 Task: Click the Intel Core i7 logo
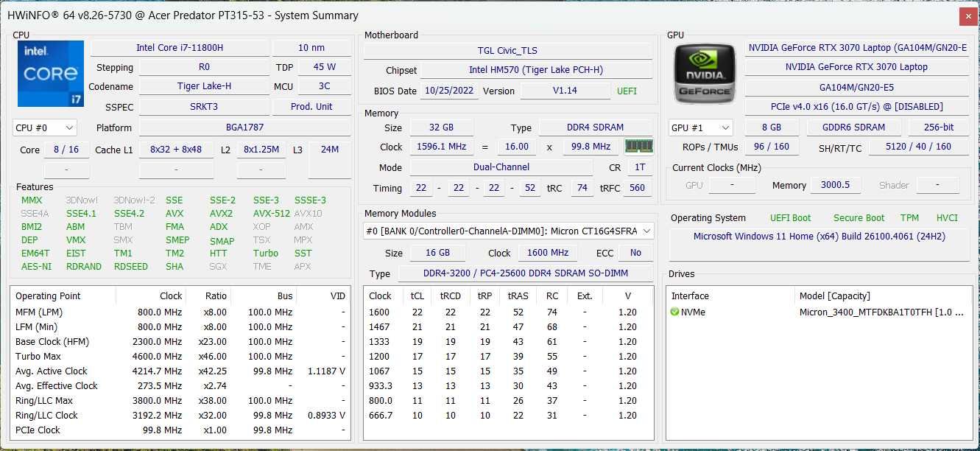point(51,74)
